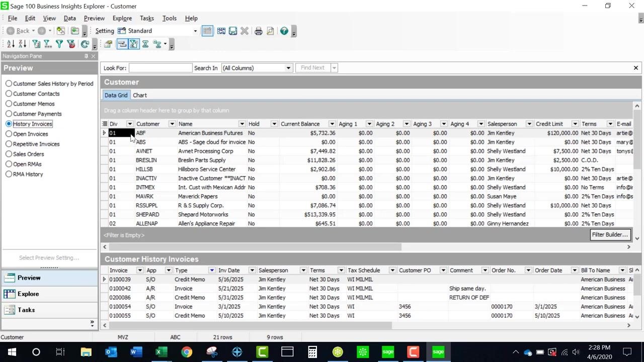Open the Tools menu
Image resolution: width=644 pixels, height=362 pixels.
(170, 18)
